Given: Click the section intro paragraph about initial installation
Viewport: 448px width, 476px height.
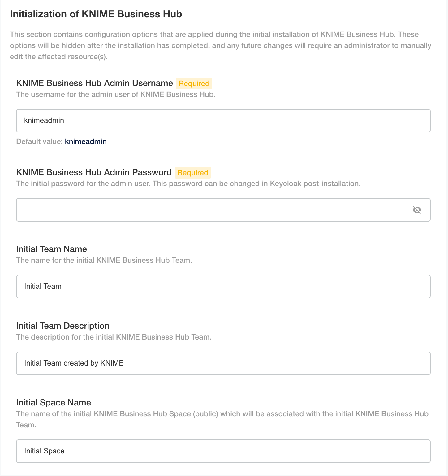Looking at the screenshot, I should point(221,45).
